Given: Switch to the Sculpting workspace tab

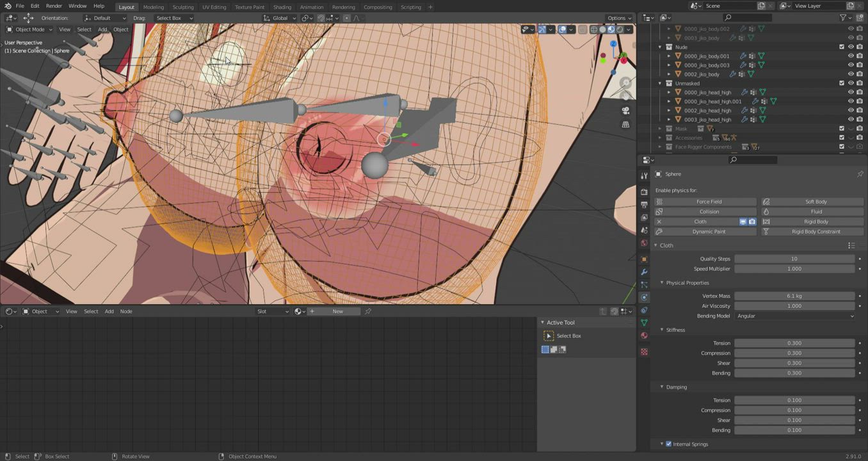Looking at the screenshot, I should tap(182, 7).
